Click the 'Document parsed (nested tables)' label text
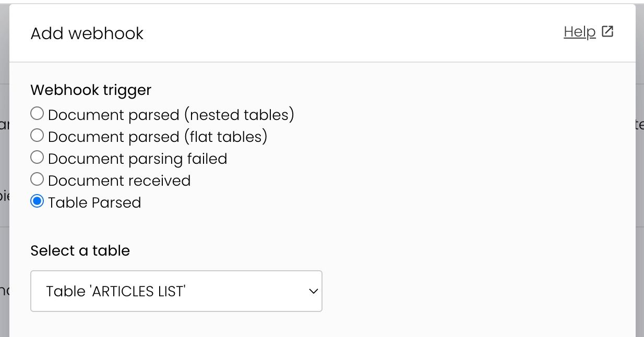The width and height of the screenshot is (644, 337). 171,115
